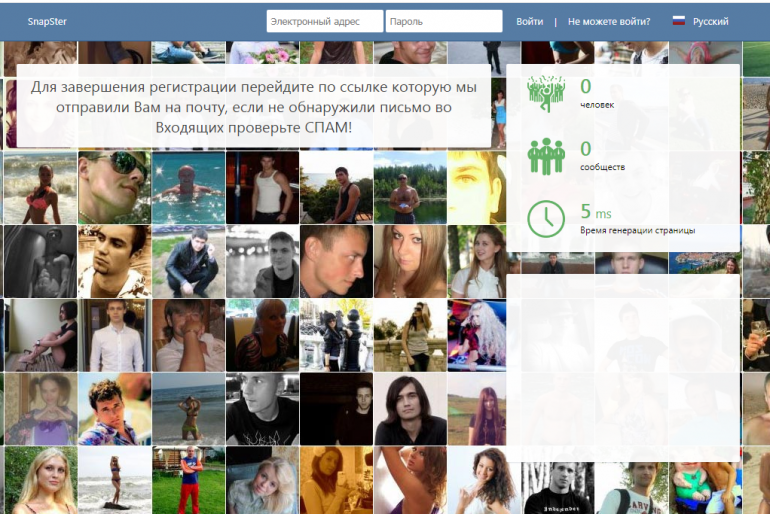
Task: Focus the Пароль password field
Action: click(x=443, y=21)
